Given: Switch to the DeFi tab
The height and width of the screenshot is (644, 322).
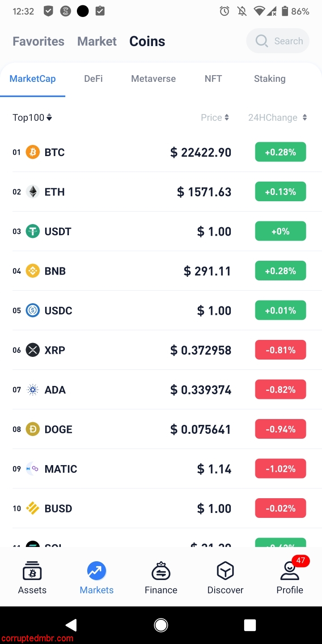Looking at the screenshot, I should (93, 79).
